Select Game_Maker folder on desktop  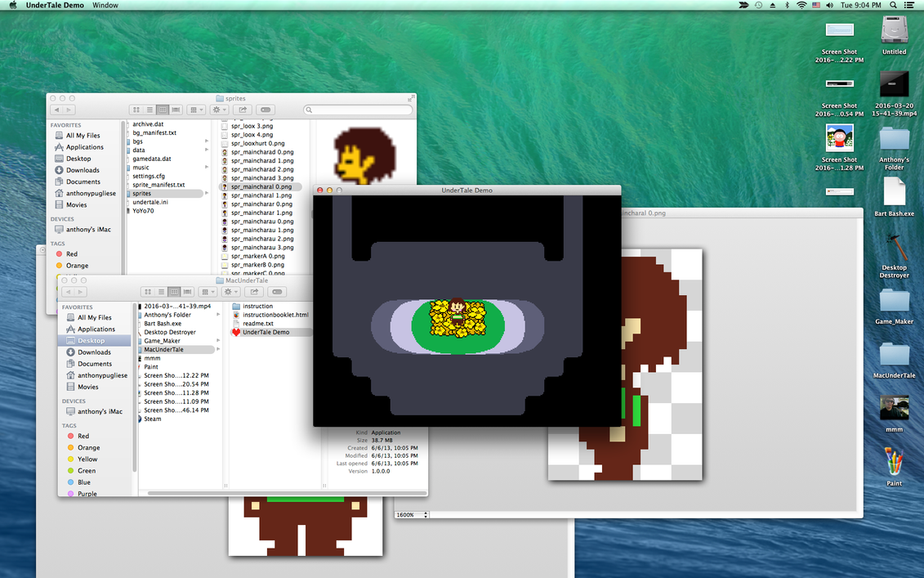[x=894, y=301]
